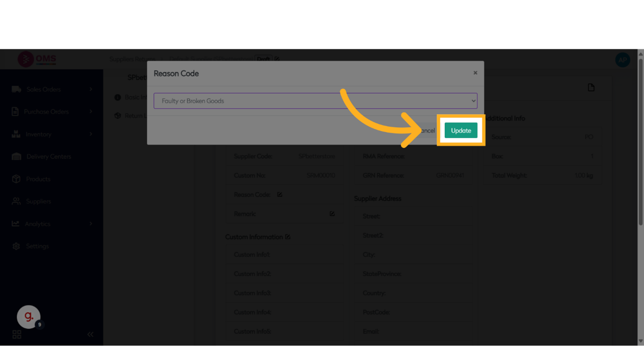Edit the Remark field pencil icon
The height and width of the screenshot is (362, 644).
tap(332, 214)
